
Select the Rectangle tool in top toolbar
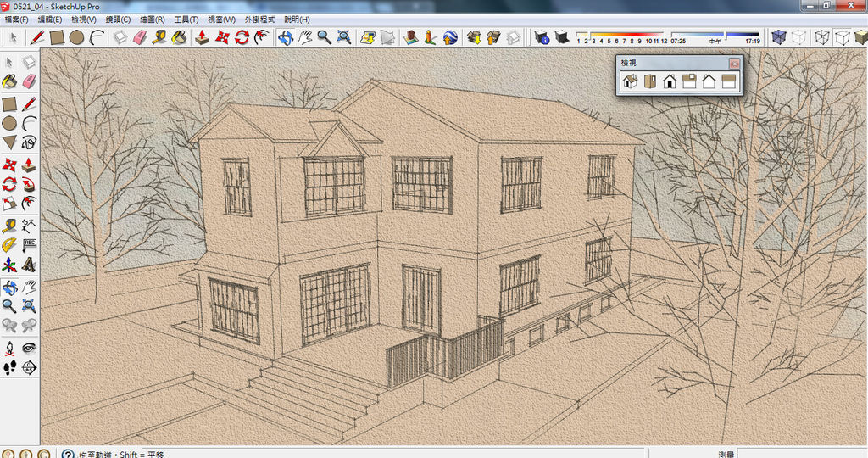coord(57,37)
